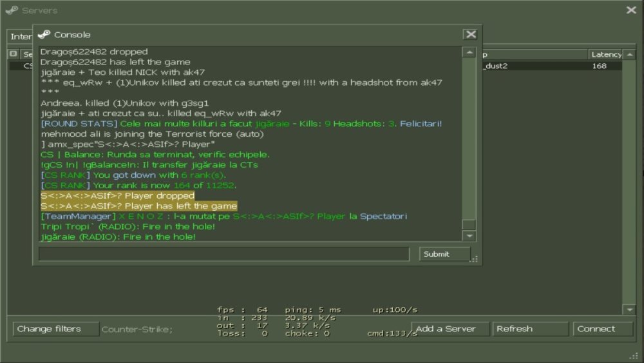Focus the console command input field
Viewport: 644px width, 363px height.
point(224,254)
